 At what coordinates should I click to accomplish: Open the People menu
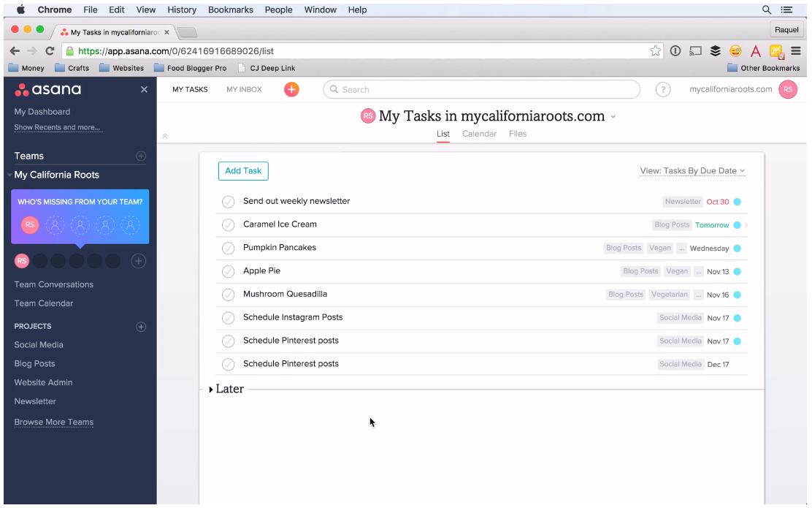279,10
